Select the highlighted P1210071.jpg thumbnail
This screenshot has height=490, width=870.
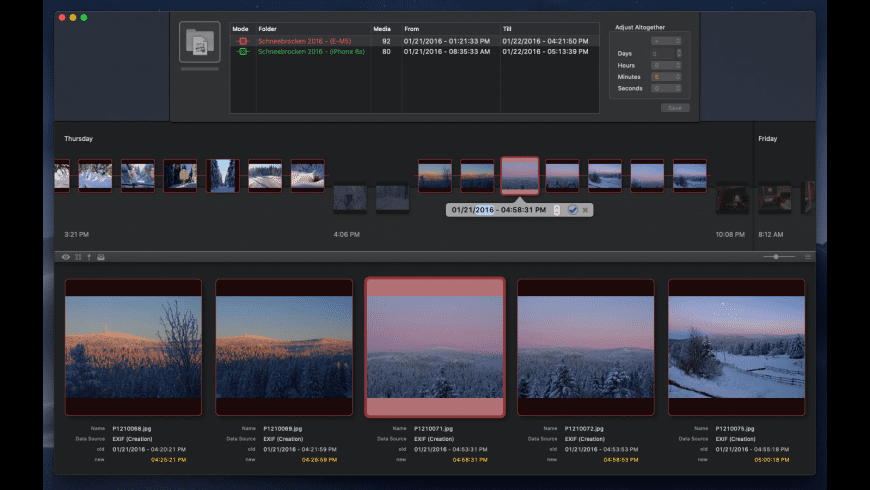tap(435, 347)
